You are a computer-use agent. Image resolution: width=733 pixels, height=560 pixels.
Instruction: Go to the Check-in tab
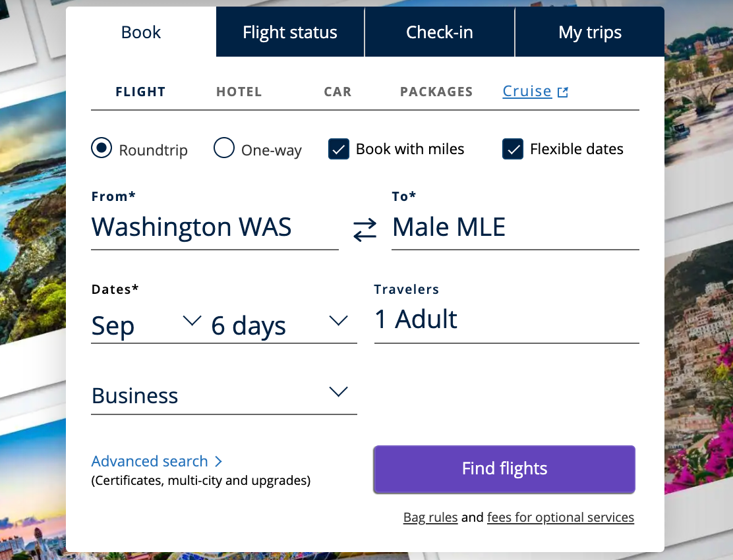(440, 32)
